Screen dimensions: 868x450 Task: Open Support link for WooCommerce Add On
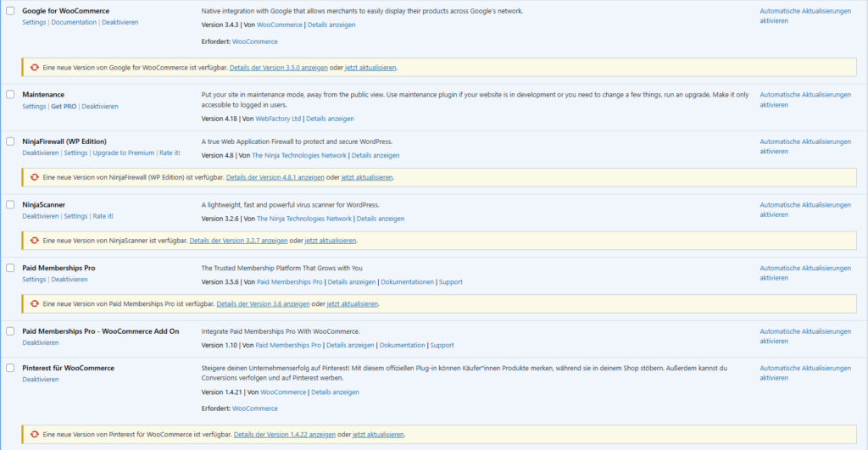point(442,345)
